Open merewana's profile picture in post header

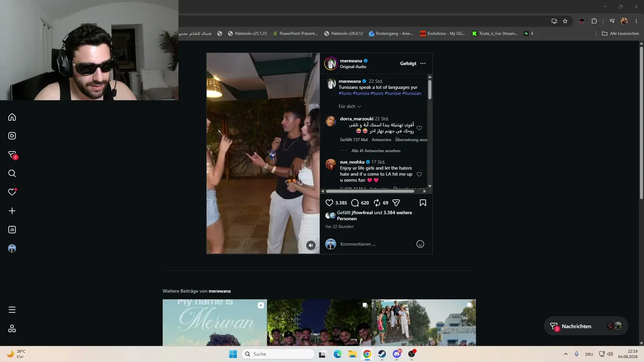(x=331, y=63)
